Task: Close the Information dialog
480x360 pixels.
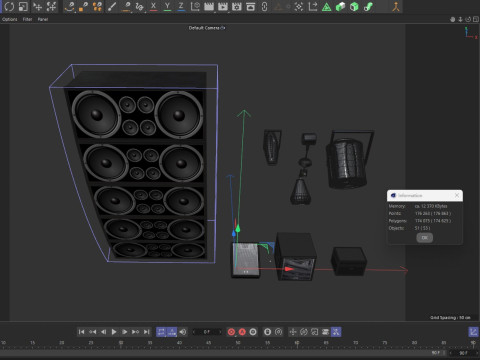Action: tap(457, 195)
